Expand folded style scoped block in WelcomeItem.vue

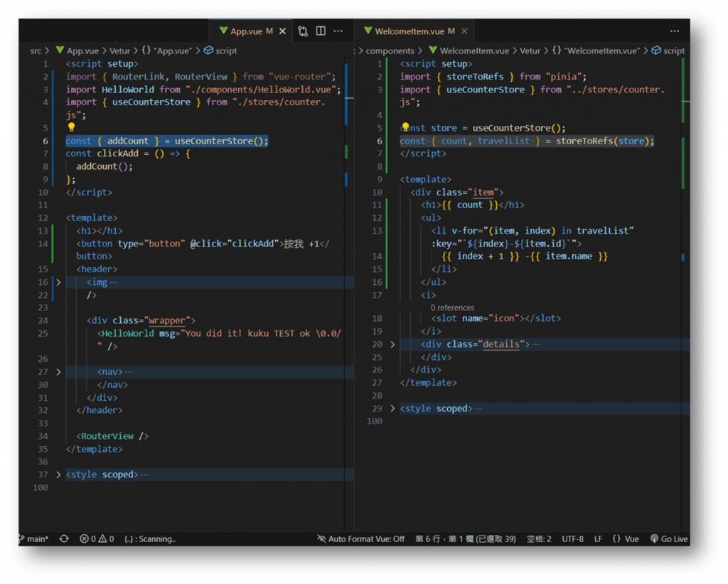pyautogui.click(x=392, y=409)
